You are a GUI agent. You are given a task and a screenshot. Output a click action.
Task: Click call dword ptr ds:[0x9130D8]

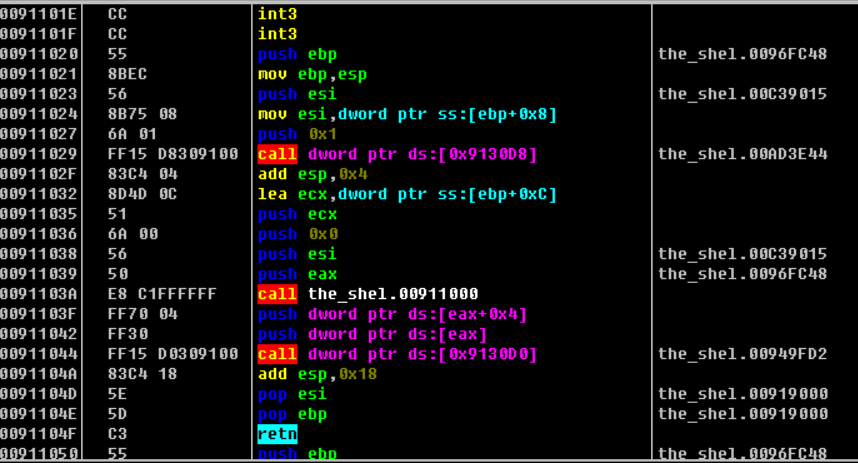click(397, 154)
